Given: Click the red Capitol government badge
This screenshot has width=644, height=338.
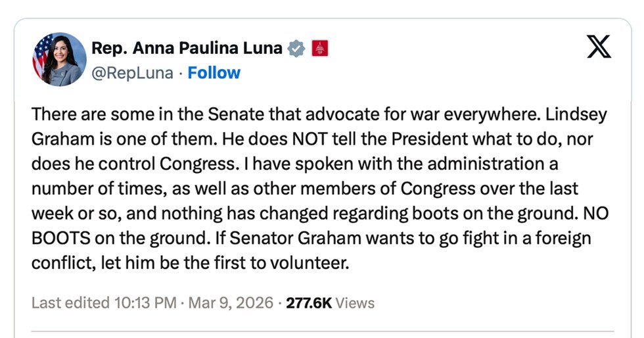Looking at the screenshot, I should click(319, 48).
